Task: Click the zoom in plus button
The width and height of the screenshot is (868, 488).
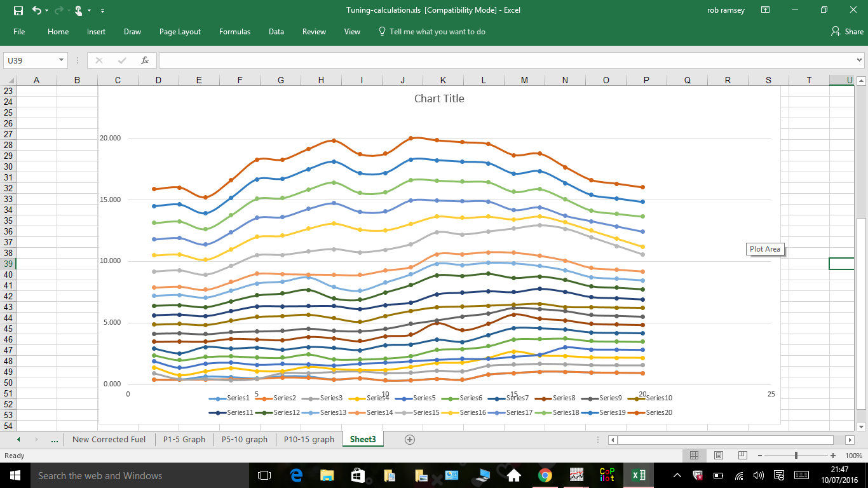Action: pyautogui.click(x=833, y=456)
